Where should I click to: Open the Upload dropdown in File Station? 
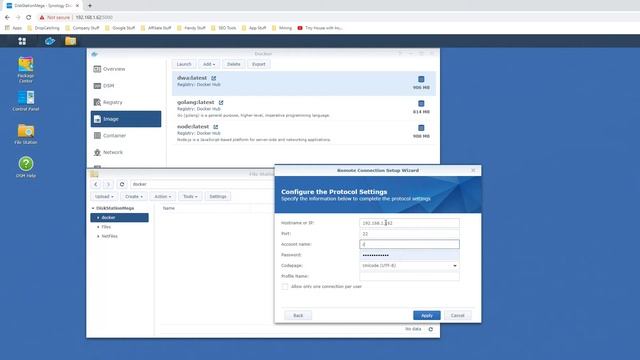pos(104,197)
